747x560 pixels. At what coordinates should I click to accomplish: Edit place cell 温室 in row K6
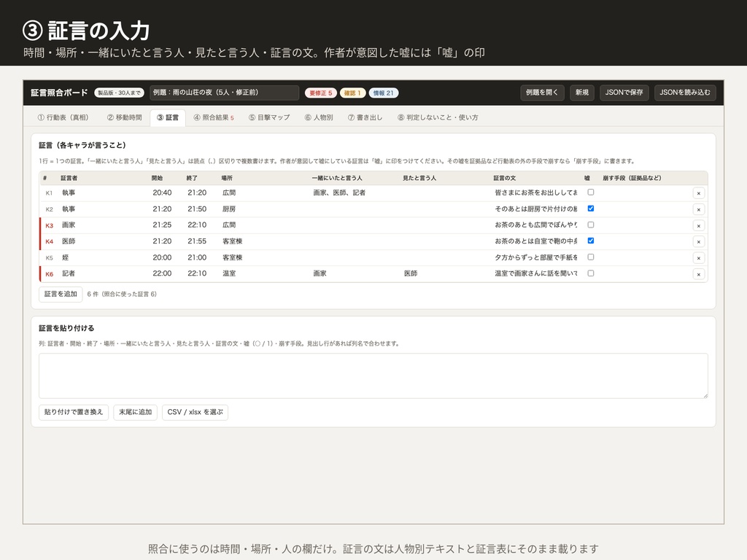coord(264,274)
